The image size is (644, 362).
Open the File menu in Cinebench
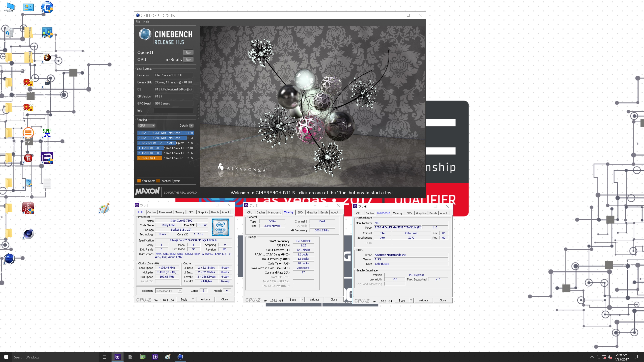click(138, 22)
